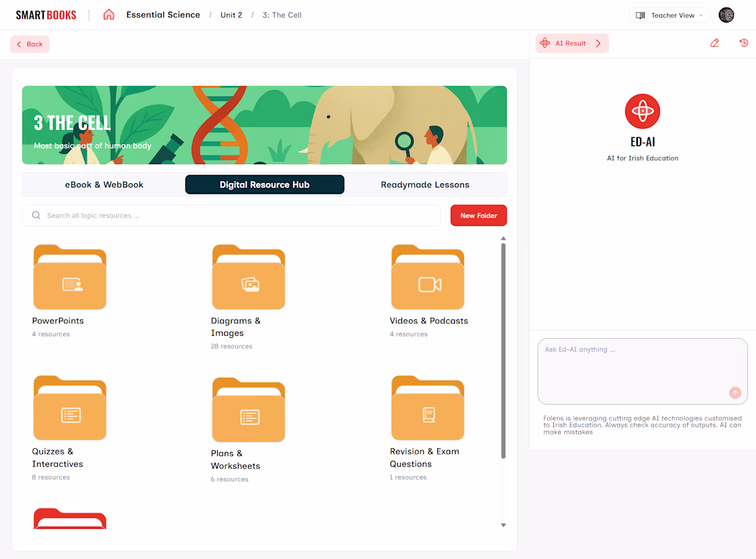Click the search magnifier icon
Screen dimensions: 756x559
click(36, 216)
